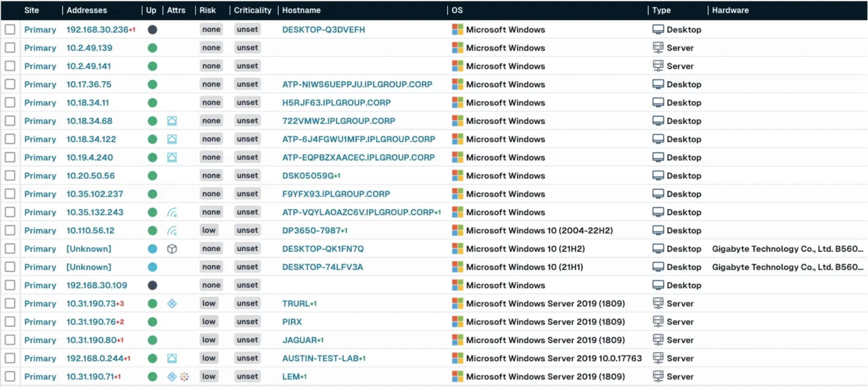Click the Risk column header
The image size is (868, 388).
[x=208, y=11]
